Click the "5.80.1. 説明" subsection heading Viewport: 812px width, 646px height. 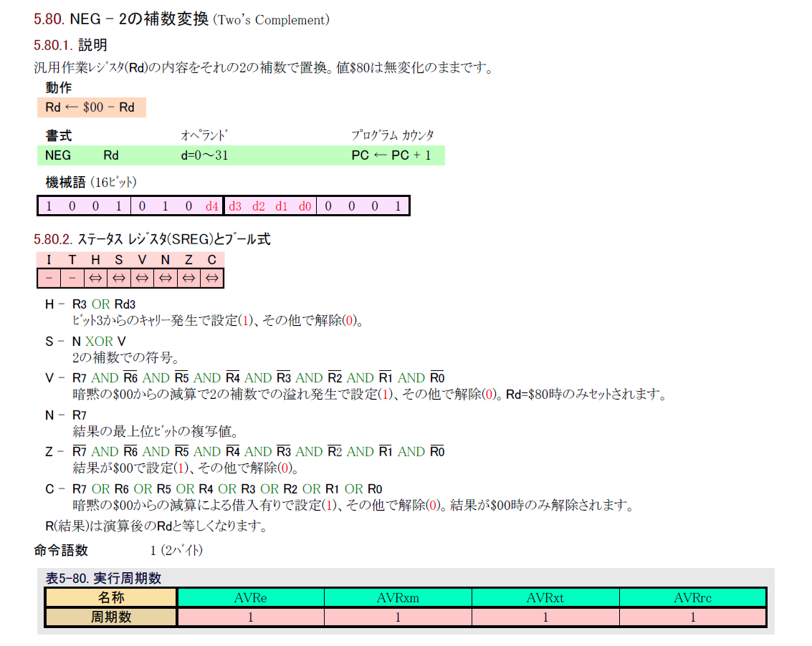pos(70,46)
